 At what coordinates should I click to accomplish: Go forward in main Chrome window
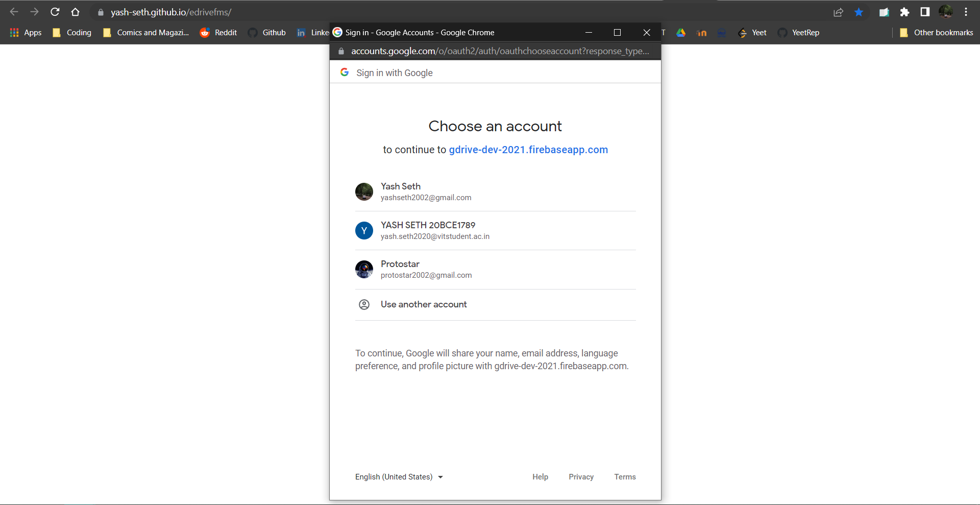tap(34, 12)
